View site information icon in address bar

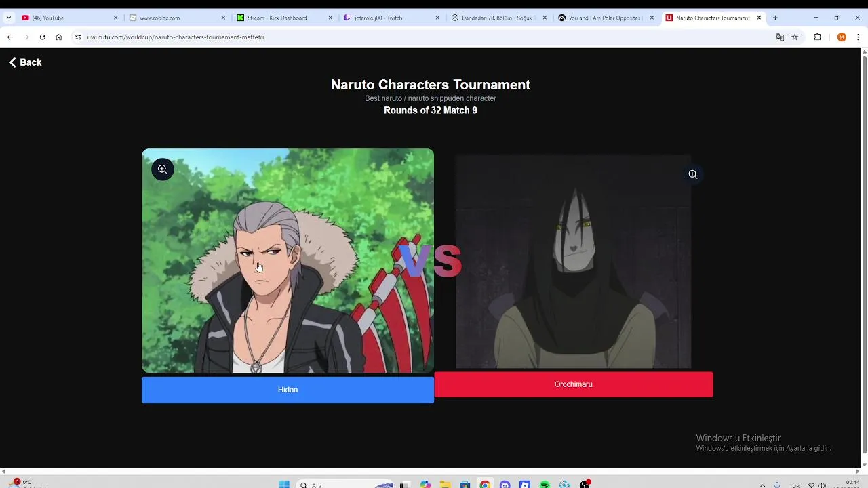tap(78, 37)
